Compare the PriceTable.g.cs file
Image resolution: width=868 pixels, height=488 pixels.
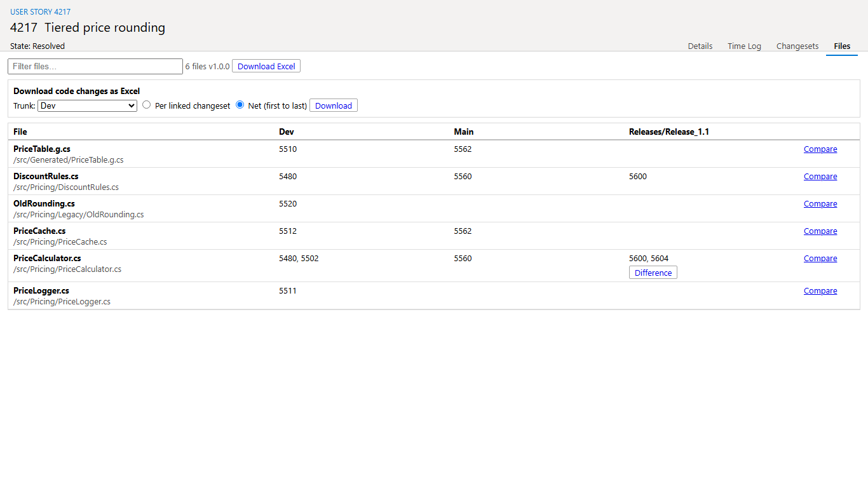pos(820,149)
